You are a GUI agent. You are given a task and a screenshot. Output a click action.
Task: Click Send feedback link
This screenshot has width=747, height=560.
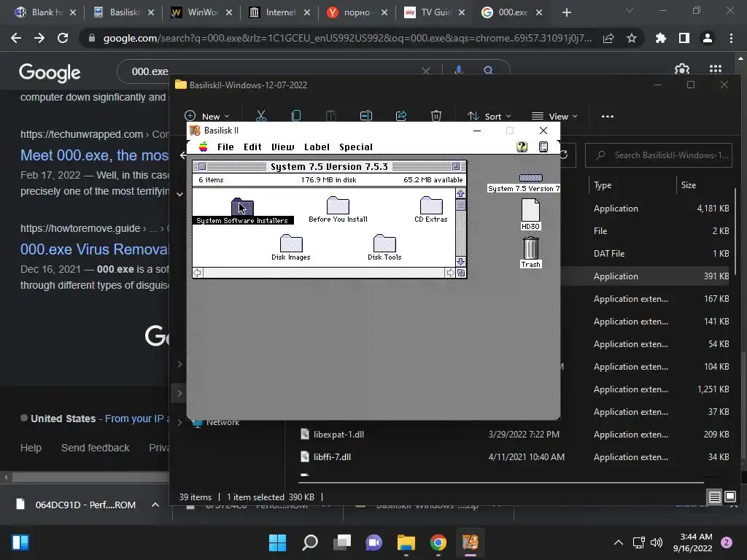coord(96,448)
